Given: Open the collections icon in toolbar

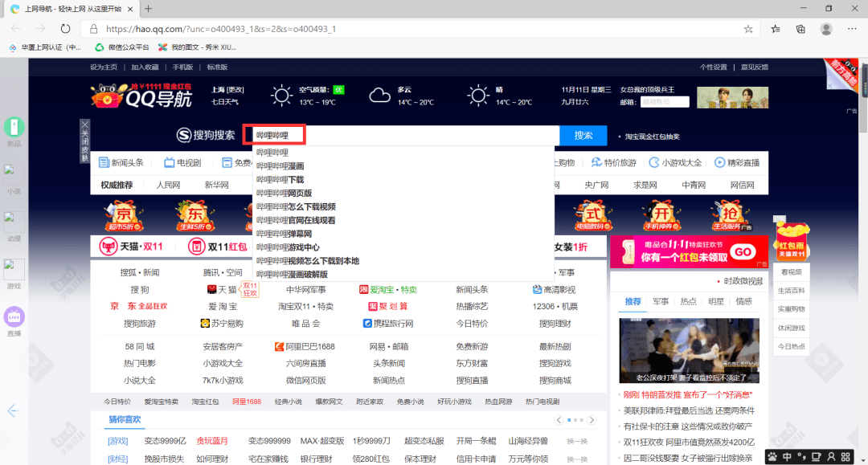Looking at the screenshot, I should click(800, 29).
